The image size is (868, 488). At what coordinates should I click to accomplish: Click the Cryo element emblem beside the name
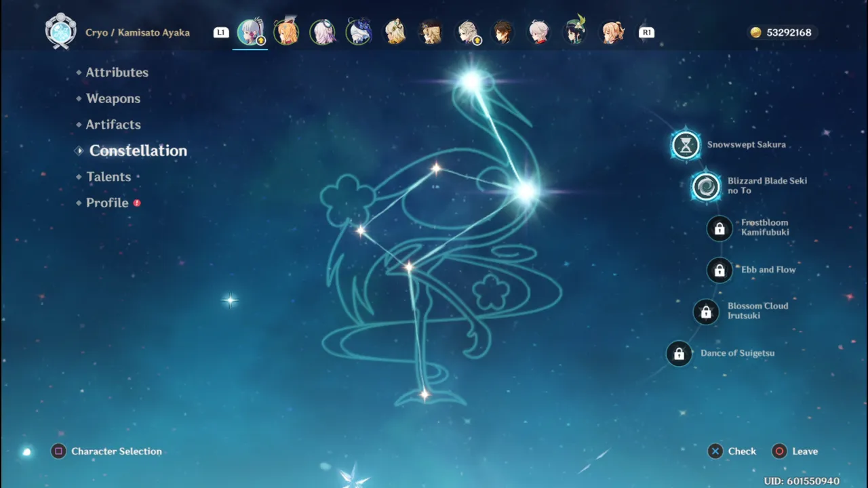click(x=60, y=31)
